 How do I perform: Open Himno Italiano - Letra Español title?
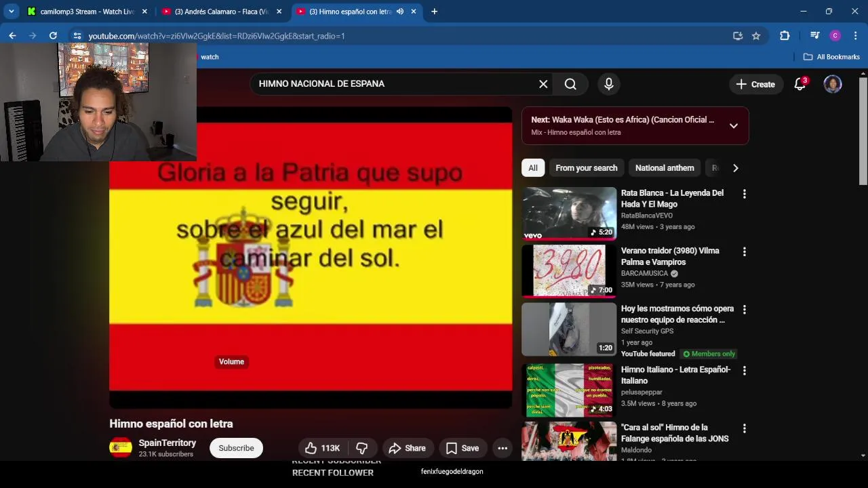[x=675, y=375]
